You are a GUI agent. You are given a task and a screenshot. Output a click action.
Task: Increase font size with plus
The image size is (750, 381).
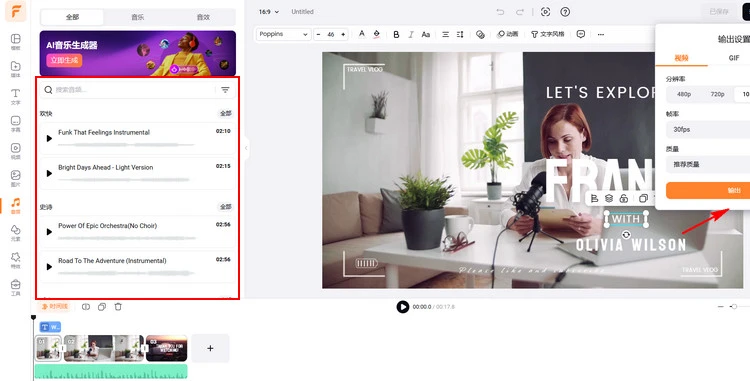[343, 34]
